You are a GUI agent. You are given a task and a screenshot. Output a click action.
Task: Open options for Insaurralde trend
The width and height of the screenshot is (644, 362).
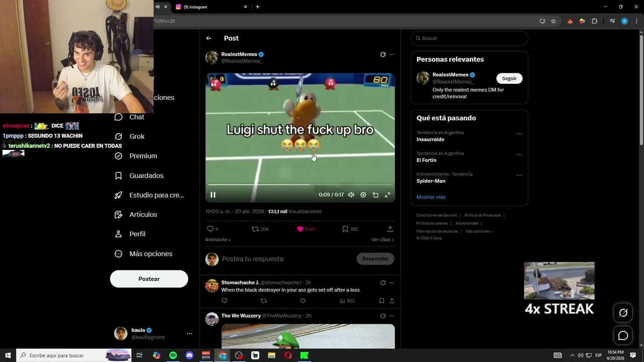(x=519, y=134)
